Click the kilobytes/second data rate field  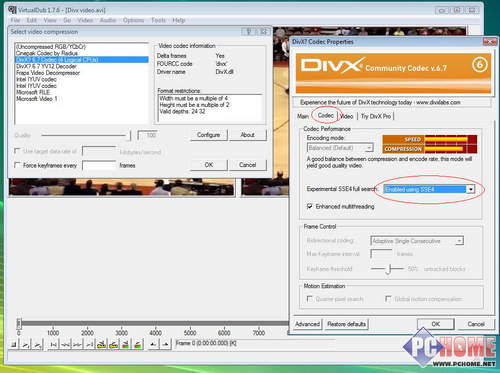tap(99, 151)
